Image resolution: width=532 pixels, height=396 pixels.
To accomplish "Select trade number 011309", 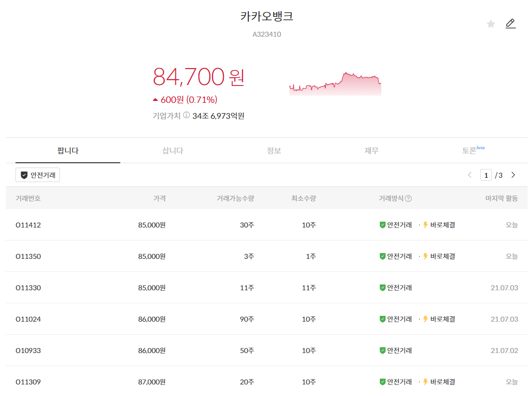I will pos(28,382).
